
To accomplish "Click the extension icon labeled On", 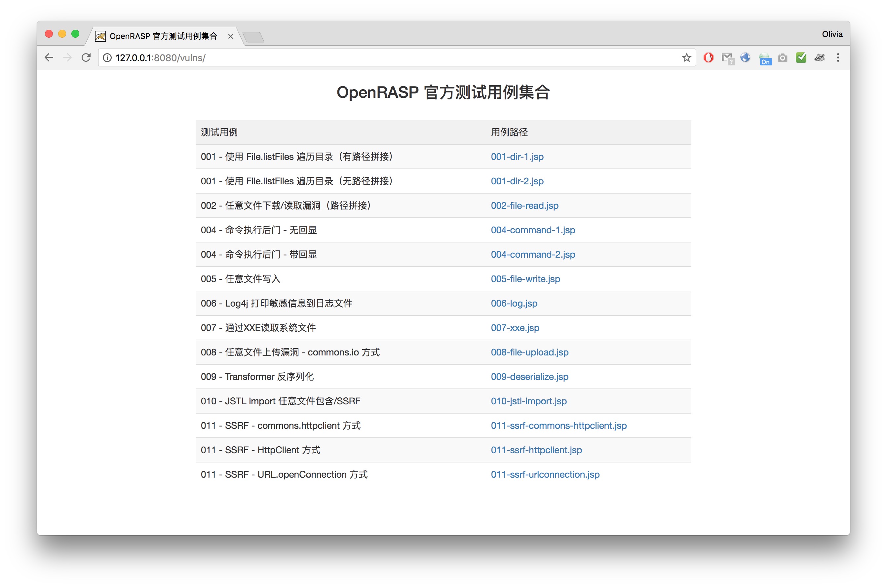I will [765, 58].
